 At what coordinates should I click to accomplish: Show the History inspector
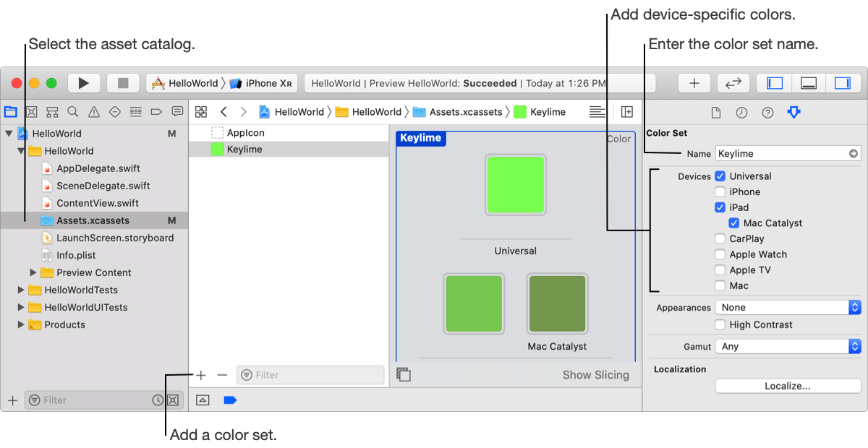pyautogui.click(x=741, y=112)
